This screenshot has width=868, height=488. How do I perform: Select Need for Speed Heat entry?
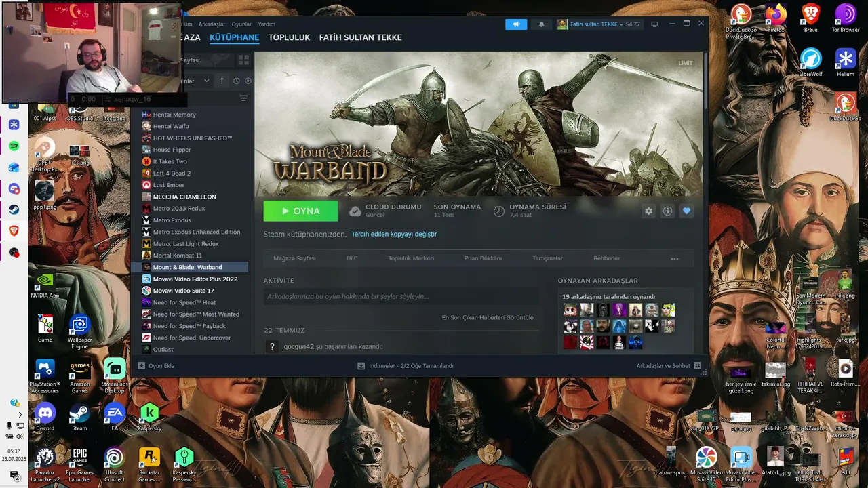click(x=184, y=302)
